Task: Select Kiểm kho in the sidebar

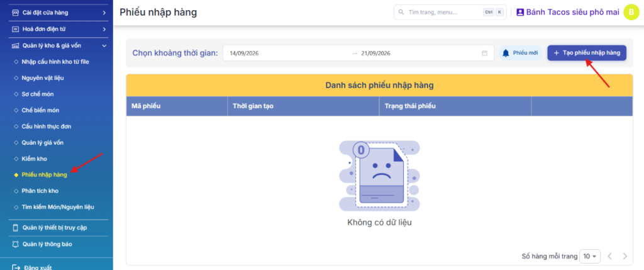Action: [34, 159]
